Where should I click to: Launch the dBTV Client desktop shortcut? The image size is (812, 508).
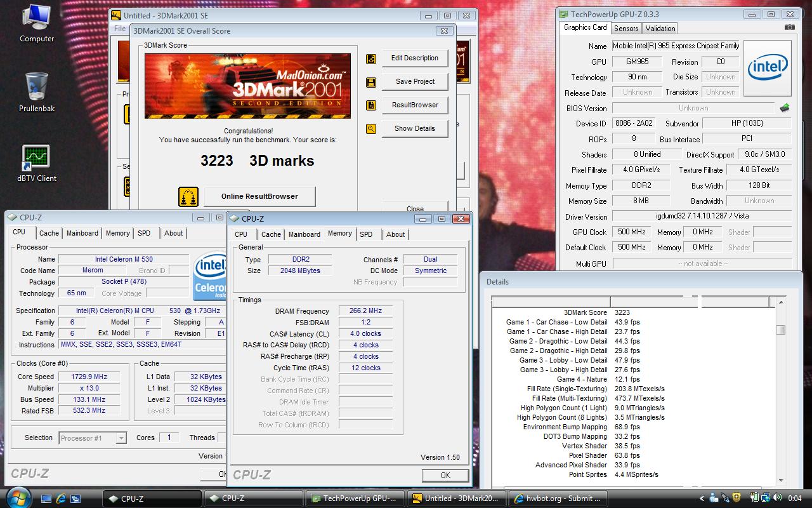(x=37, y=163)
